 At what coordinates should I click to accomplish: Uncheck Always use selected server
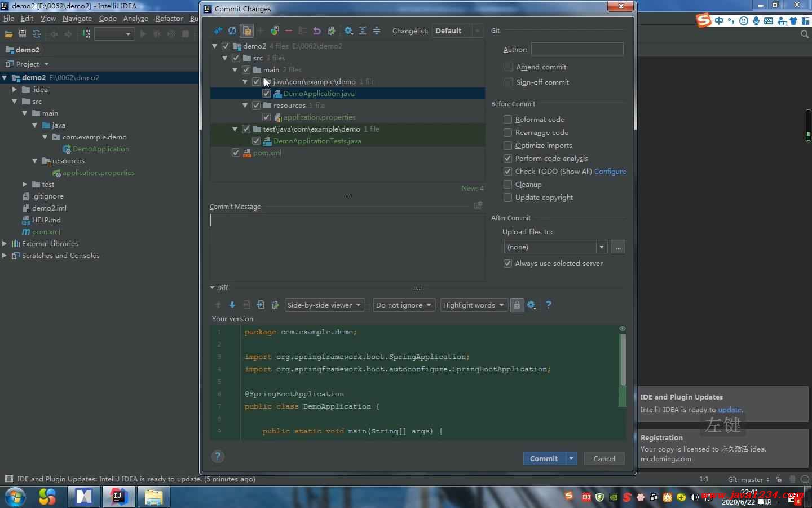pyautogui.click(x=507, y=263)
